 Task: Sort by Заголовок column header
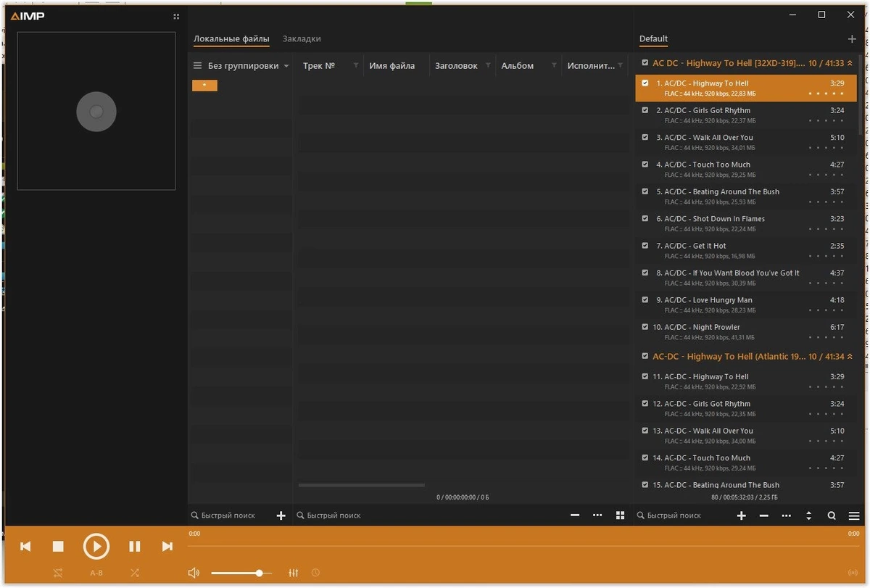pos(456,66)
